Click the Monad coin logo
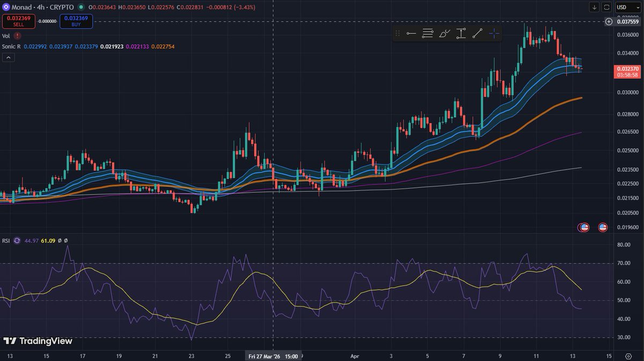 point(5,7)
